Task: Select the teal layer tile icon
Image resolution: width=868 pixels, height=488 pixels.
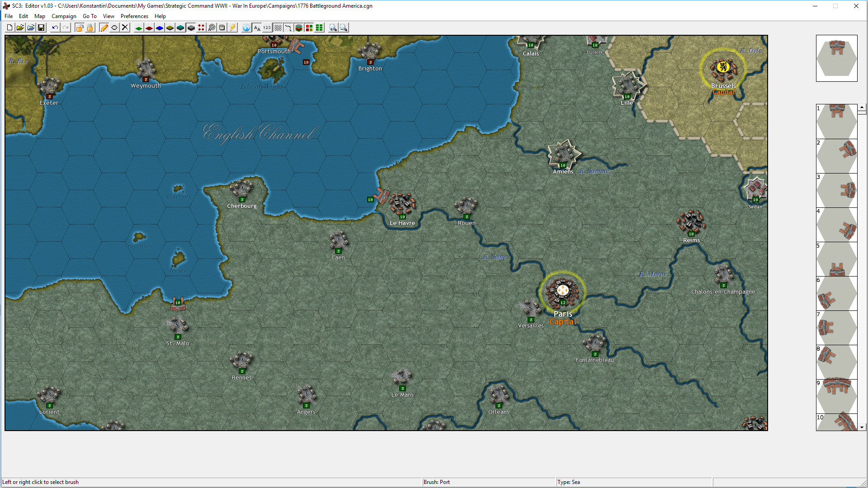Action: tap(180, 28)
